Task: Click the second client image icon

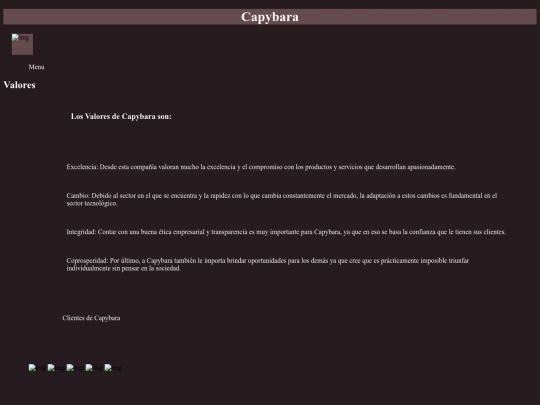Action: pyautogui.click(x=56, y=368)
